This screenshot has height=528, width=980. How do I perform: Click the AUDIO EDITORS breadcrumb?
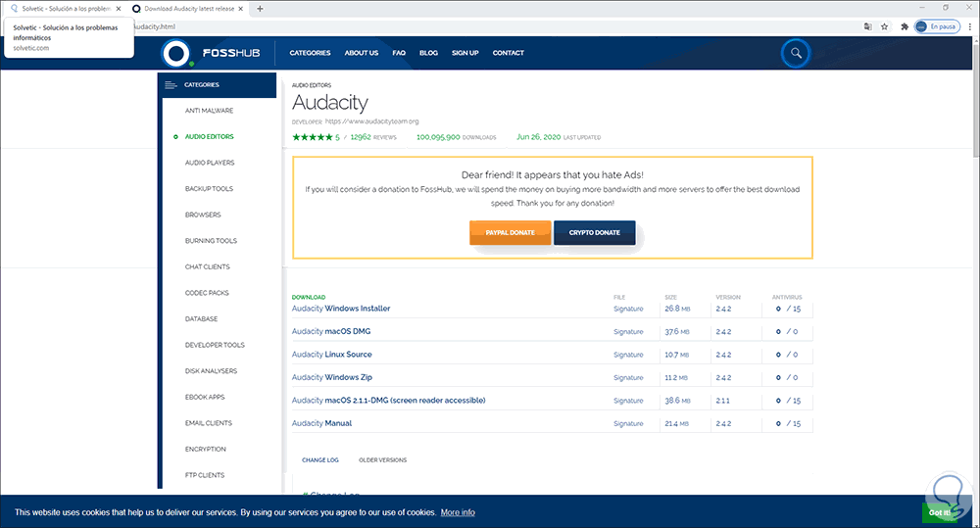(312, 85)
